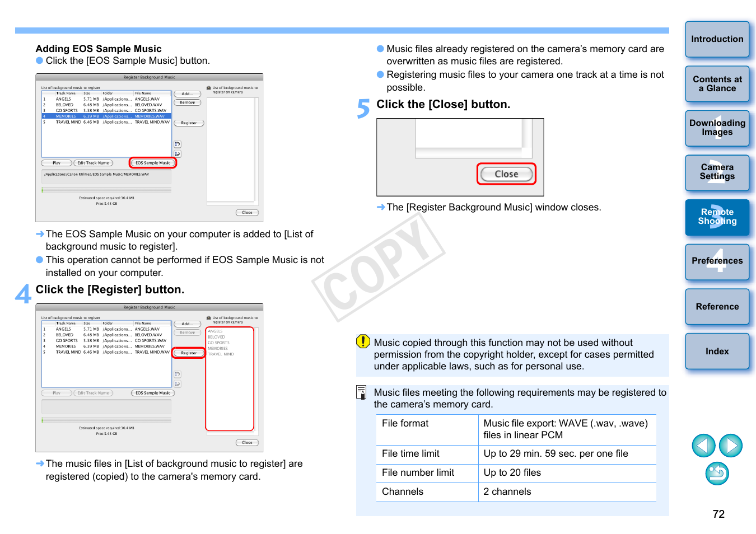
Task: Select BELOVED row in step 4 track list
Action: 106,335
